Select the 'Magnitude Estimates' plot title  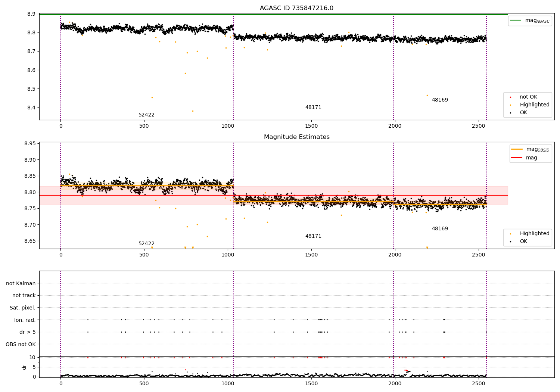click(x=296, y=137)
